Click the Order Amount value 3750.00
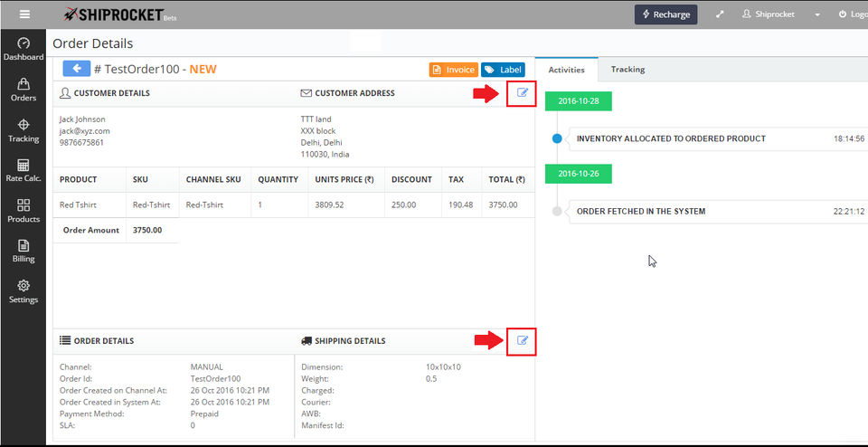Viewport: 868px width, 447px height. point(147,230)
